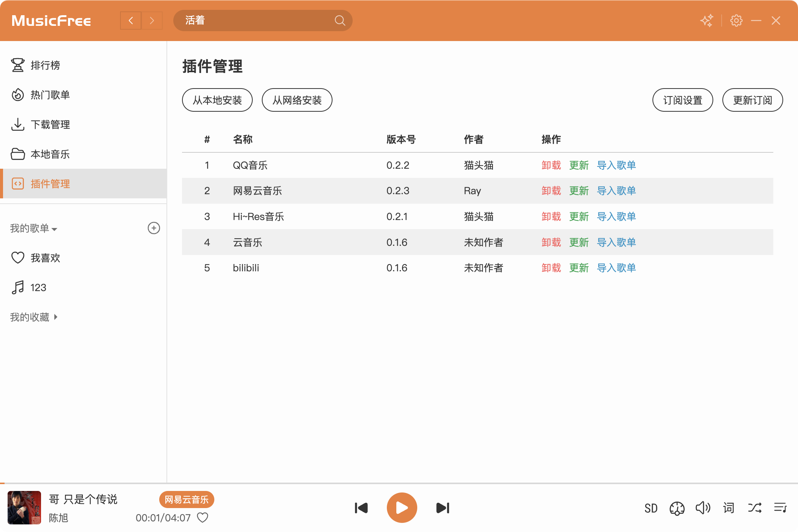Update the 网易云音乐 plugin
This screenshot has height=532, width=798.
579,190
